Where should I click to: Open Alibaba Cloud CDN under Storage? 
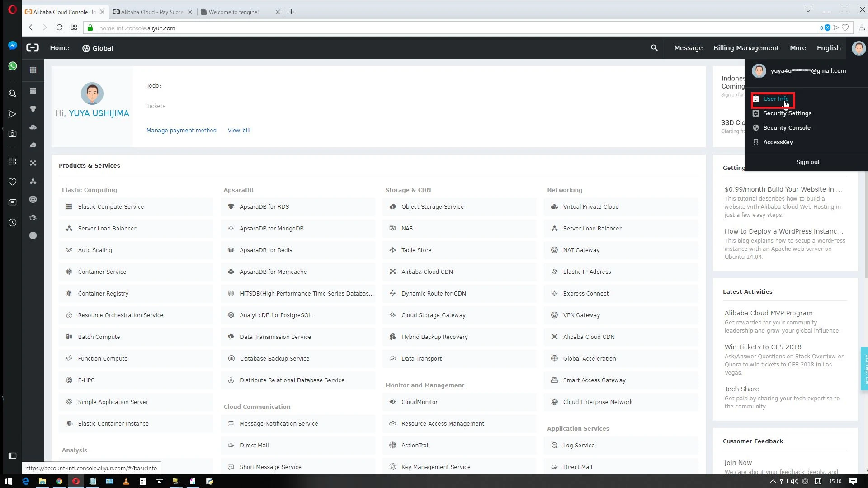tap(460, 272)
